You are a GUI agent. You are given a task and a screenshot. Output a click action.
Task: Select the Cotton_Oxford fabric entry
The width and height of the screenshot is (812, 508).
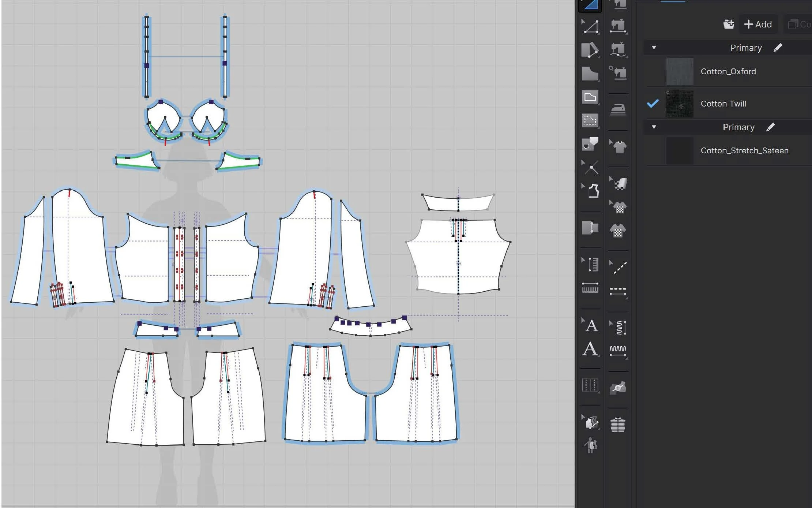(x=728, y=71)
